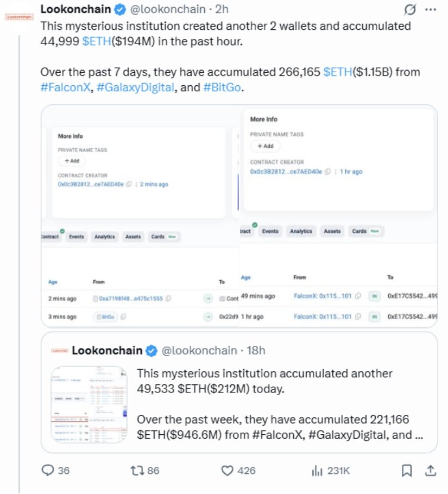Image resolution: width=448 pixels, height=494 pixels.
Task: Open the $ETH cashtag in first line
Action: pyautogui.click(x=97, y=41)
